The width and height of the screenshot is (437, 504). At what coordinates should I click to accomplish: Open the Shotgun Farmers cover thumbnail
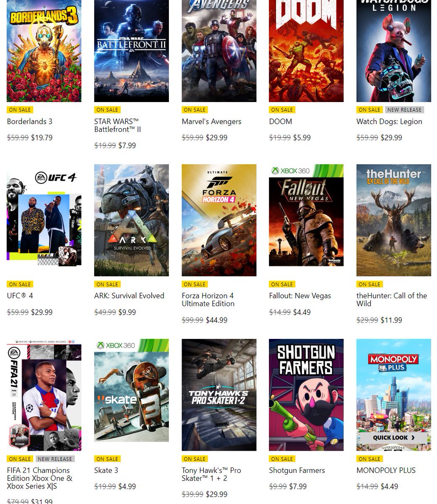click(306, 395)
